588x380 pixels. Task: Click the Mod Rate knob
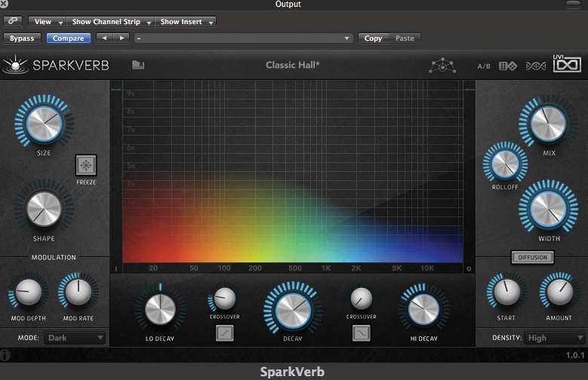click(x=78, y=292)
